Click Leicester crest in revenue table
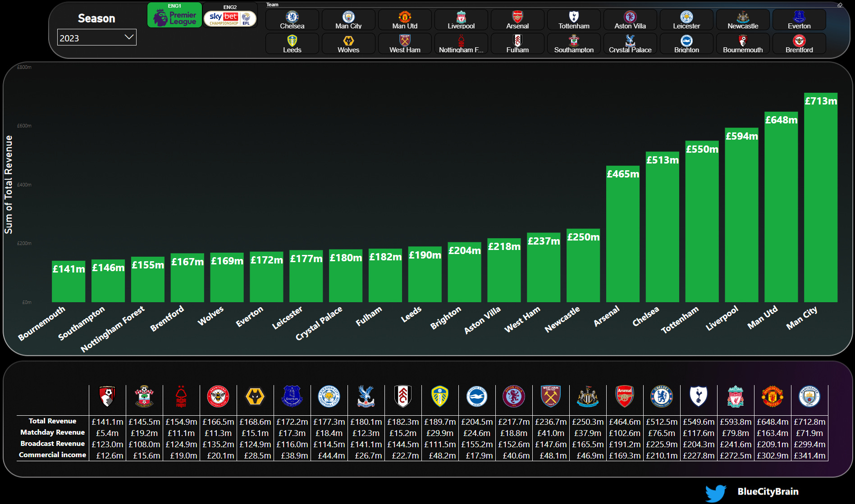 [329, 396]
